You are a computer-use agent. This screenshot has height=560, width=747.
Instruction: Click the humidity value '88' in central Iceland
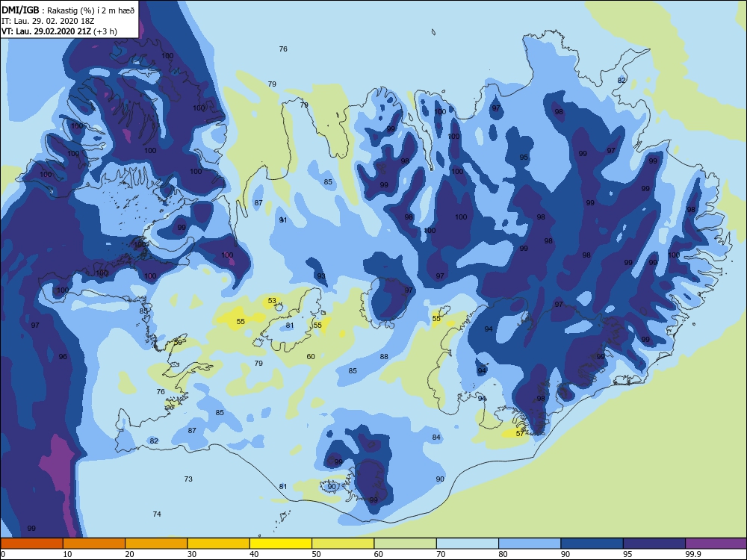[x=384, y=356]
